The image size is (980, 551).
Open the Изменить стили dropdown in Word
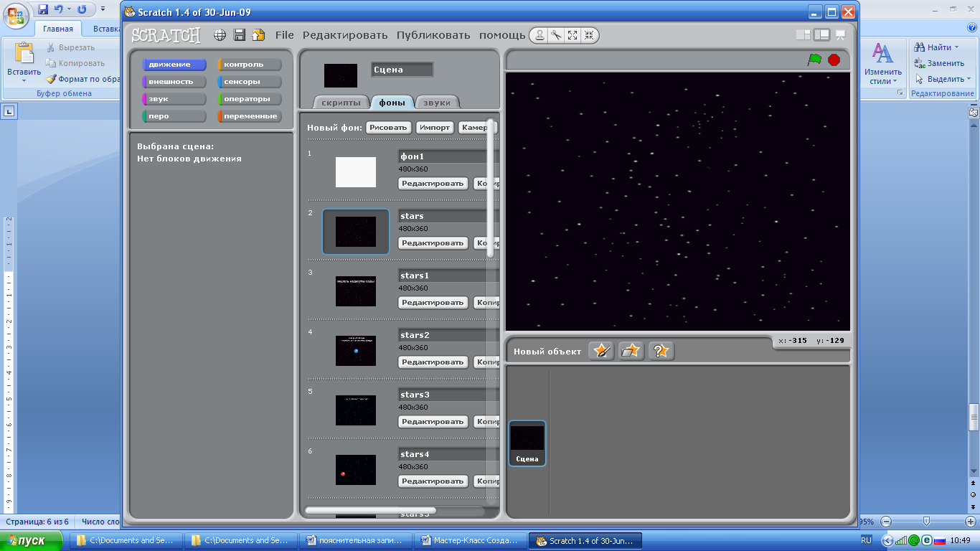882,65
